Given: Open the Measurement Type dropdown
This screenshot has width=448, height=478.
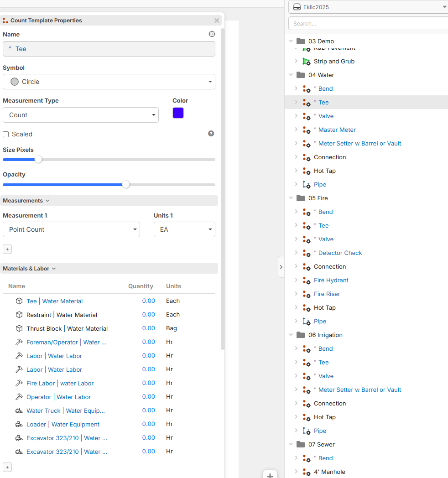Looking at the screenshot, I should tap(80, 115).
